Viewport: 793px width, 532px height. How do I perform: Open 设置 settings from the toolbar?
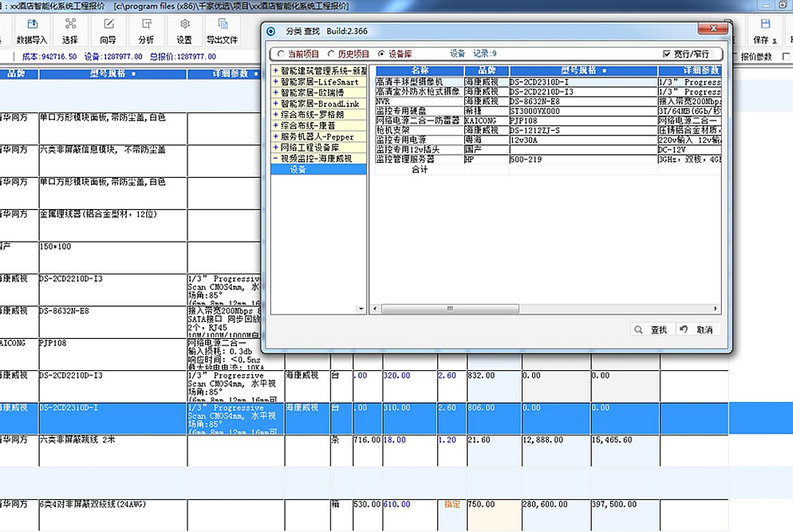tap(184, 31)
